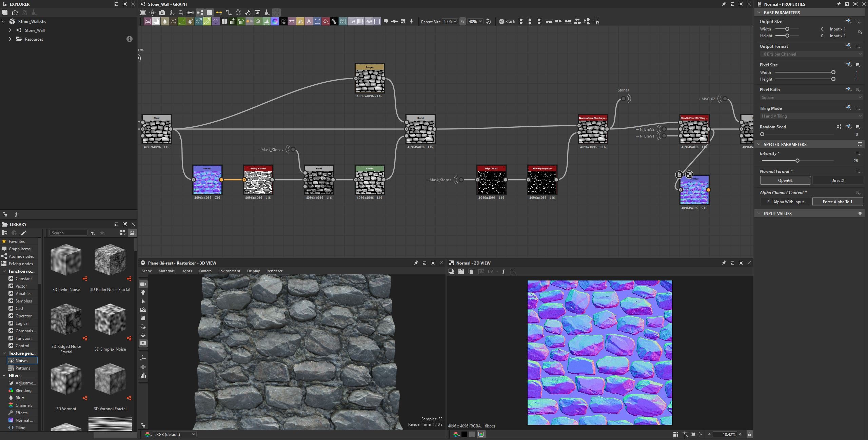Expand the Stone_Wall graph tree item
Image resolution: width=868 pixels, height=440 pixels.
[x=10, y=30]
